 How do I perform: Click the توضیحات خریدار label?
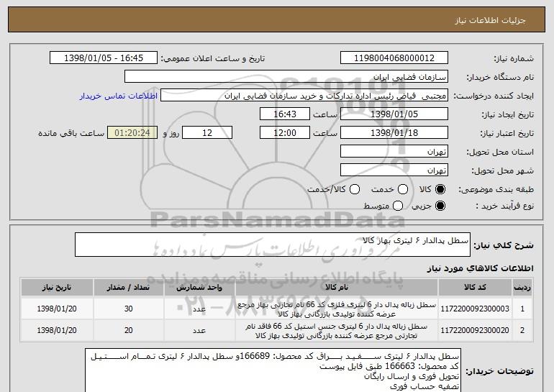499,371
